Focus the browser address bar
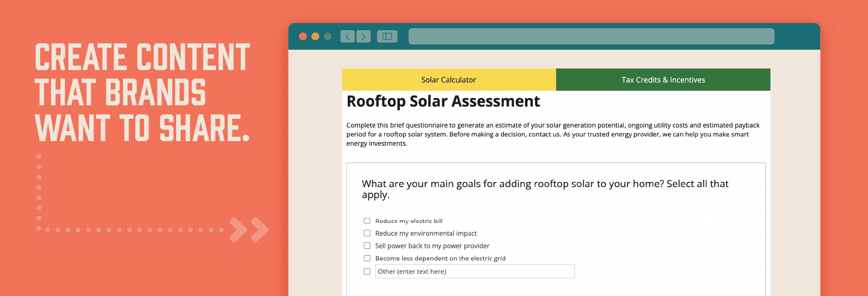The image size is (868, 296). point(591,36)
